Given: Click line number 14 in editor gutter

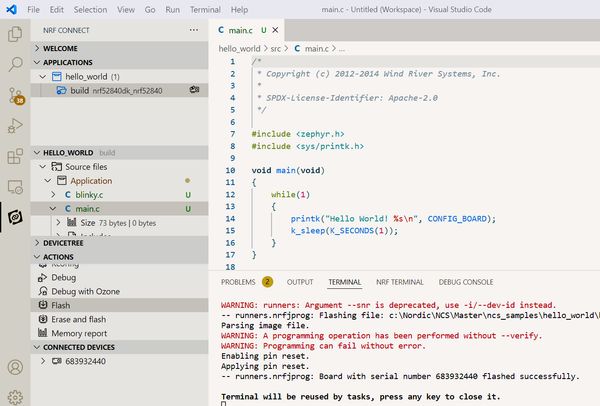Looking at the screenshot, I should (x=230, y=218).
